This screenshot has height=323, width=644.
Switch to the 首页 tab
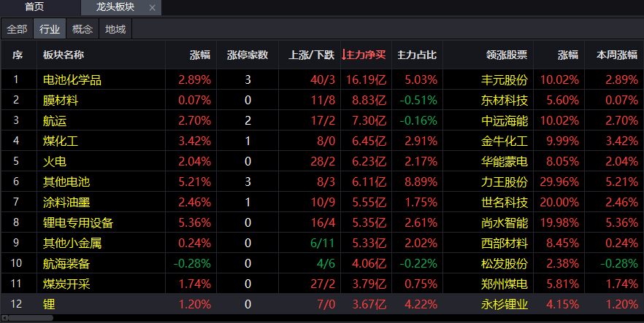click(x=34, y=7)
